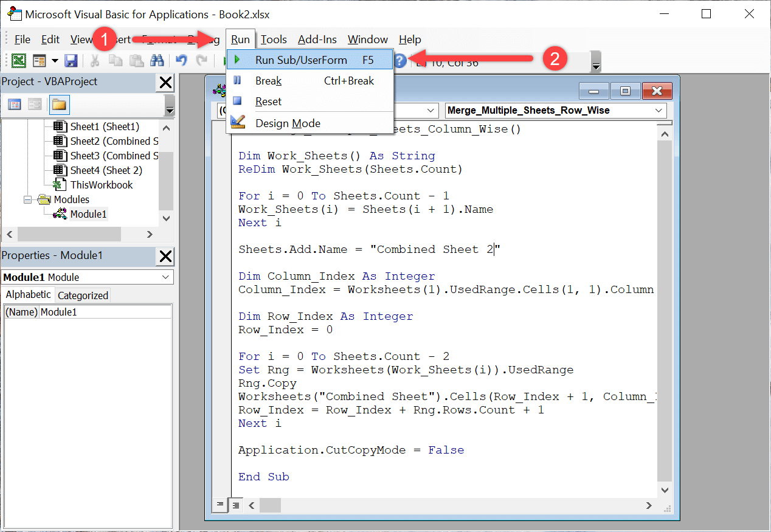
Task: Choose Reset in the Run menu
Action: tap(310, 101)
